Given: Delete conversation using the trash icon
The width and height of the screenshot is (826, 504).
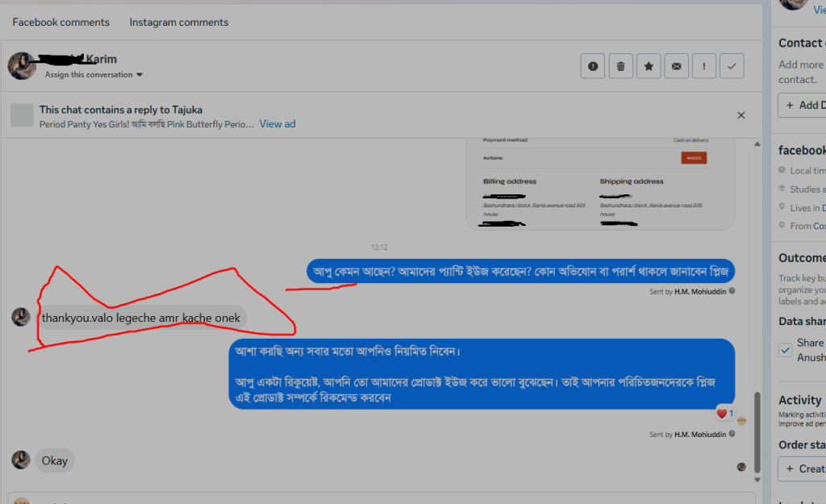Looking at the screenshot, I should (620, 67).
